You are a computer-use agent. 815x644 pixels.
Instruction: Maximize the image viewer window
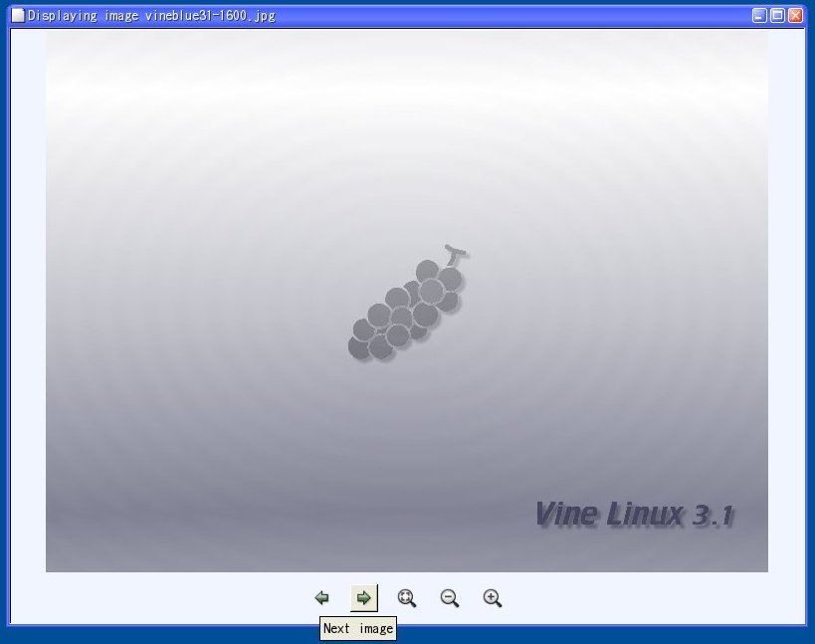coord(777,16)
